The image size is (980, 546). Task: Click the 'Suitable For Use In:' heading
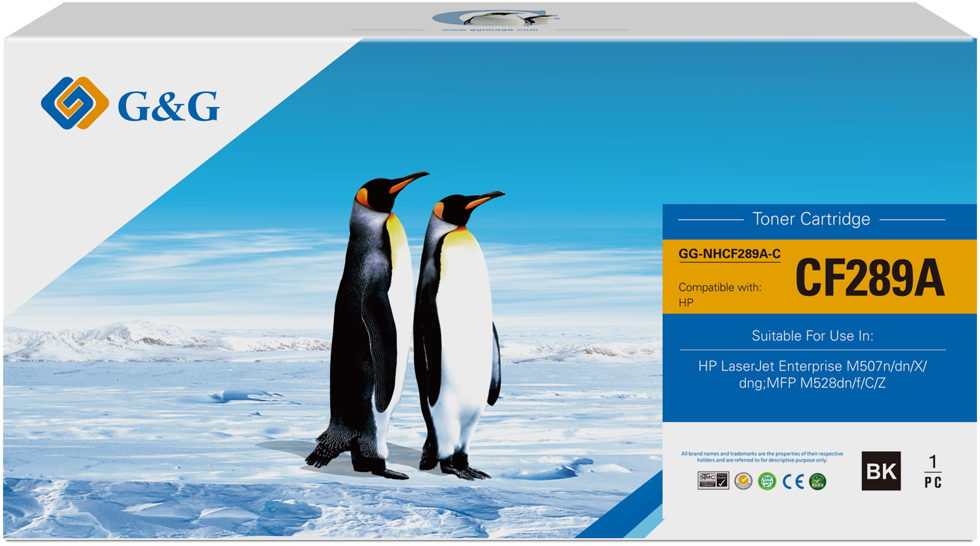[812, 336]
